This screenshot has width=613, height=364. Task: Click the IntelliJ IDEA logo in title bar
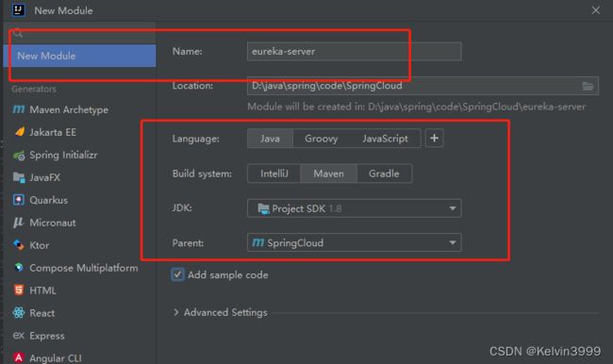pos(18,10)
